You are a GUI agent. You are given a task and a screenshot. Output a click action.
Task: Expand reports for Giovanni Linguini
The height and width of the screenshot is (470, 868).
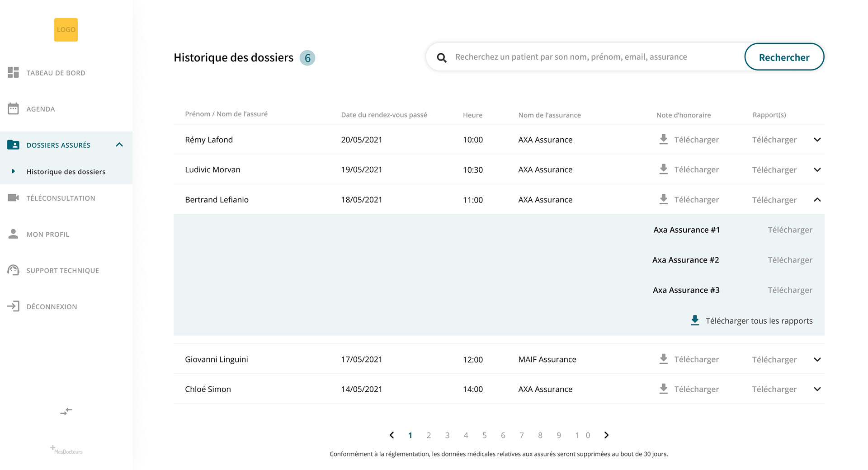tap(817, 360)
